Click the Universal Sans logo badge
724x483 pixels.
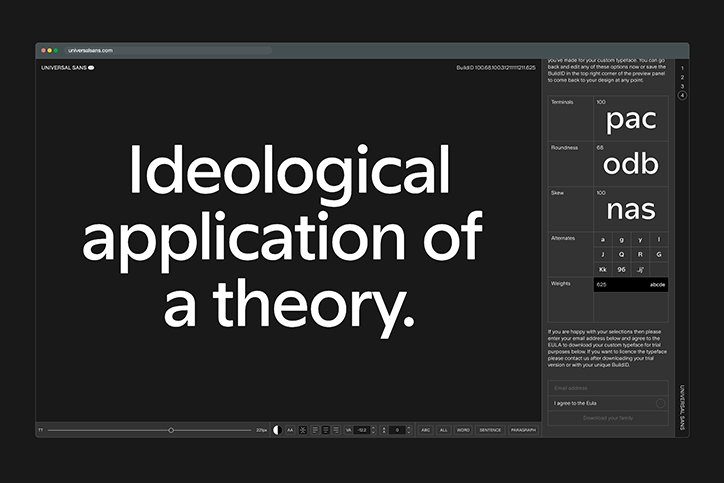tap(91, 68)
